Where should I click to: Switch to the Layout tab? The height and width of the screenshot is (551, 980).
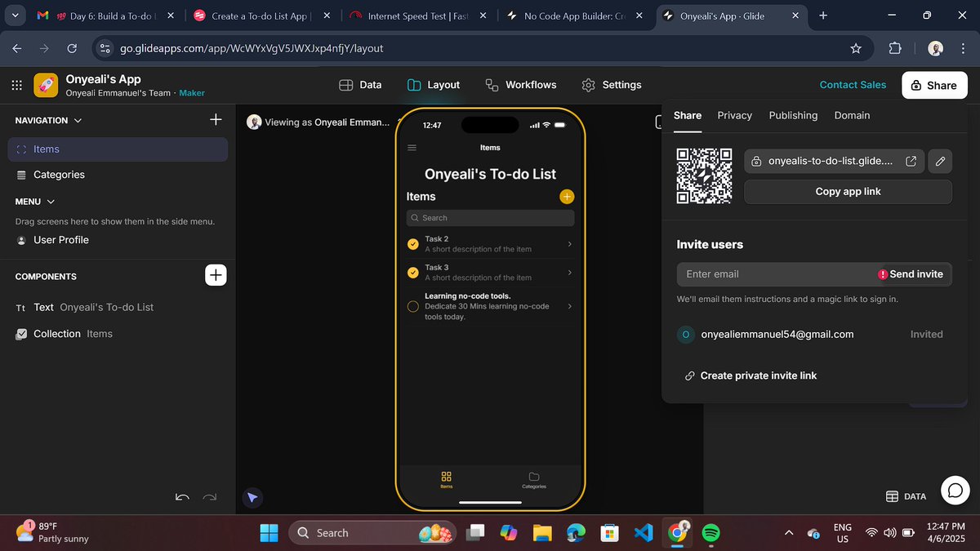(x=433, y=85)
